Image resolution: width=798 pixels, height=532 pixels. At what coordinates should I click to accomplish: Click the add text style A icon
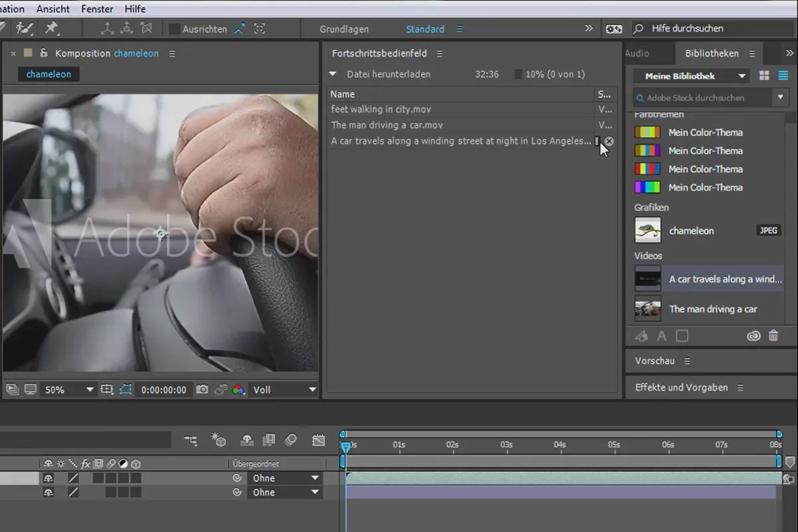pyautogui.click(x=662, y=336)
